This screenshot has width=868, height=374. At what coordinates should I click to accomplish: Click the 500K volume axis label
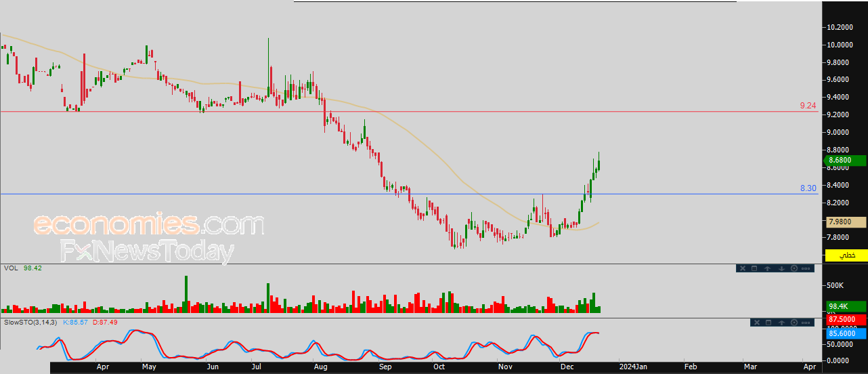click(835, 285)
